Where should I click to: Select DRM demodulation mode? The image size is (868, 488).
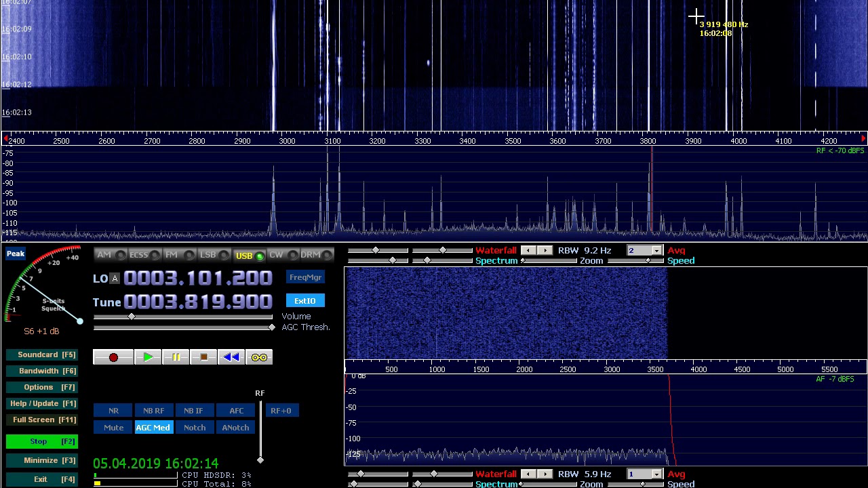click(x=317, y=255)
